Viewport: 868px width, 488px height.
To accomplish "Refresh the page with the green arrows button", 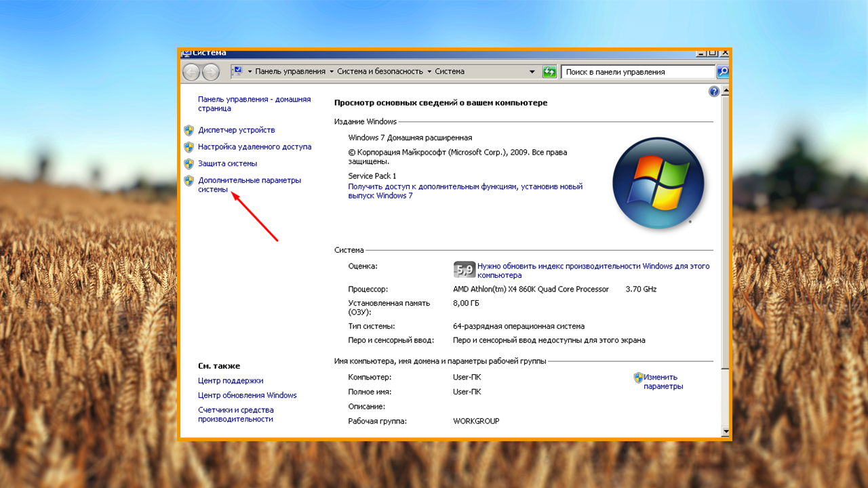I will [x=550, y=72].
